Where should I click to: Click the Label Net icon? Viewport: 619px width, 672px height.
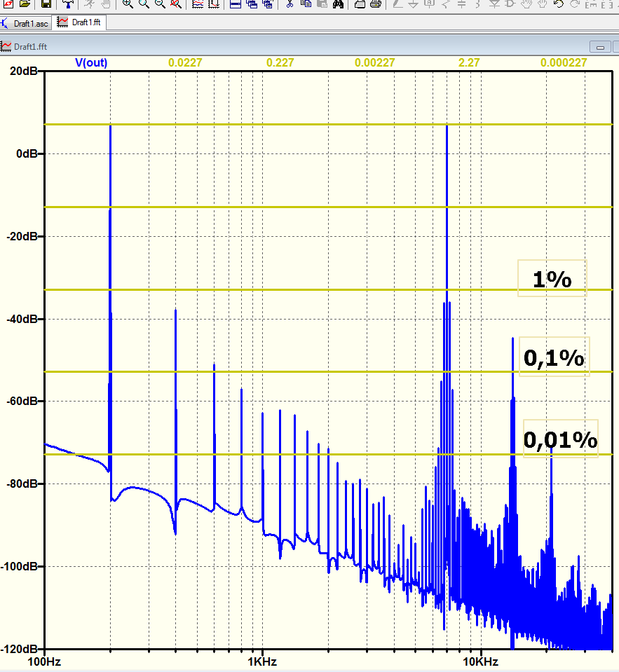point(430,4)
